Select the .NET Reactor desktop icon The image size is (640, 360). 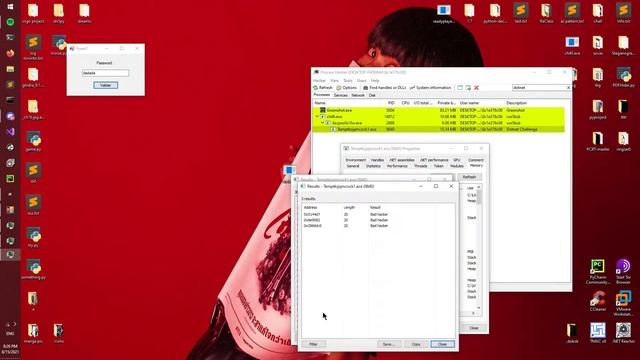623,333
